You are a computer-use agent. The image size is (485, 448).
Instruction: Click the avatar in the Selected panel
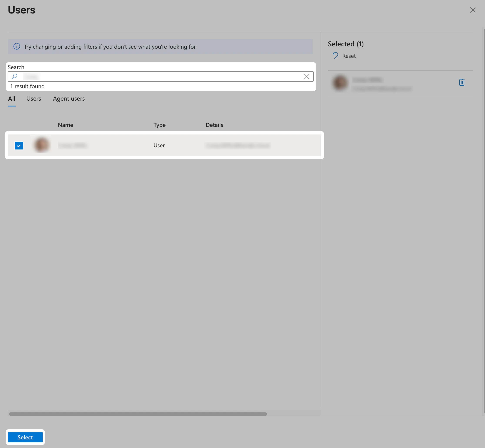[x=340, y=83]
